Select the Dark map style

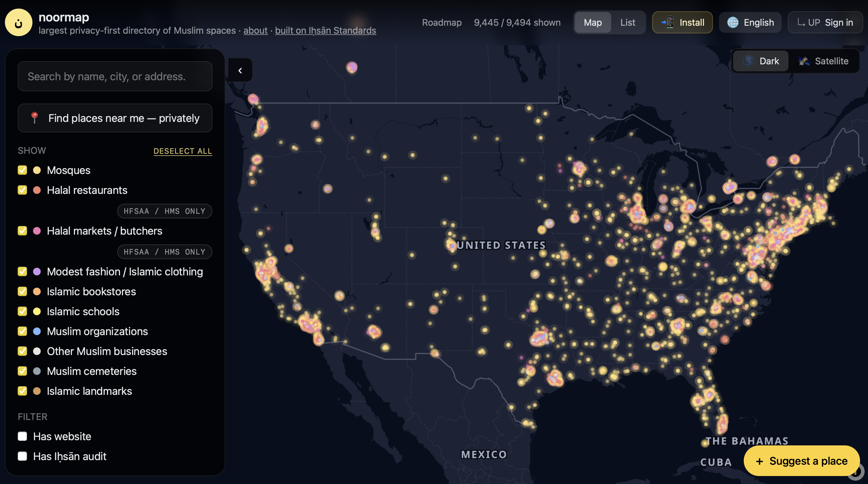761,61
